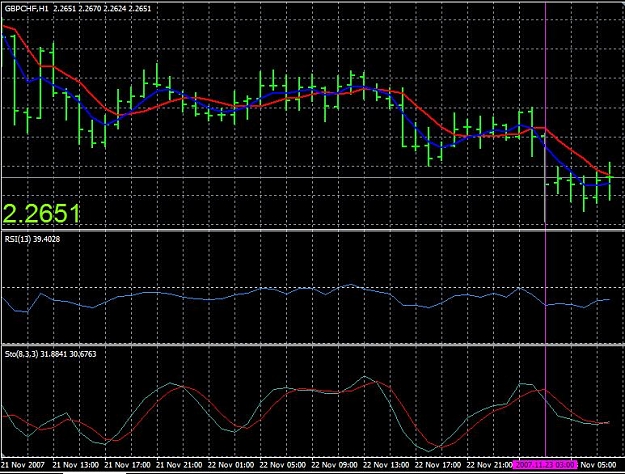625x474 pixels.
Task: Click the 22 Nov 01:00 time label
Action: [231, 465]
